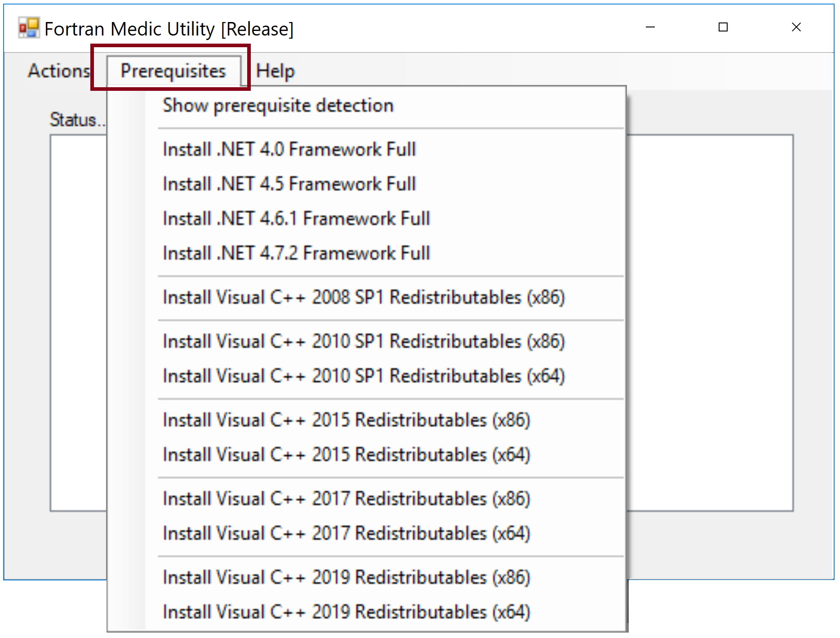Select Install .NET 4.6.1 Framework Full

(366, 219)
